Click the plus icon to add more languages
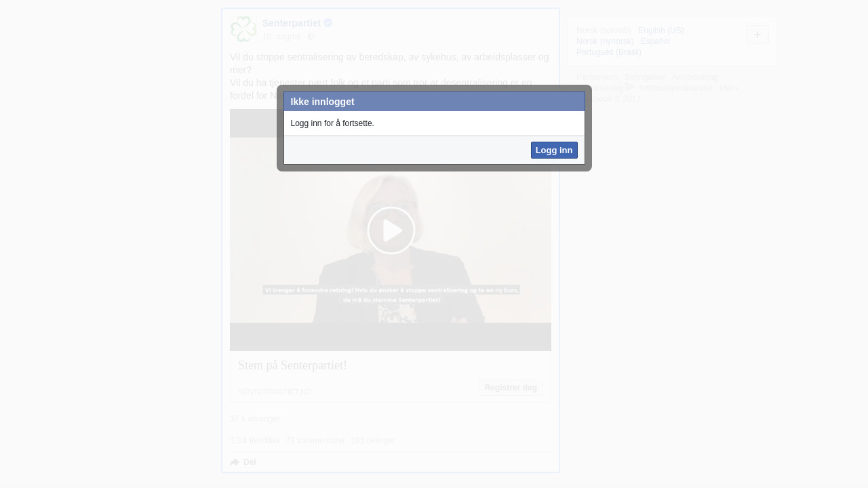Viewport: 868px width, 488px height. 757,35
